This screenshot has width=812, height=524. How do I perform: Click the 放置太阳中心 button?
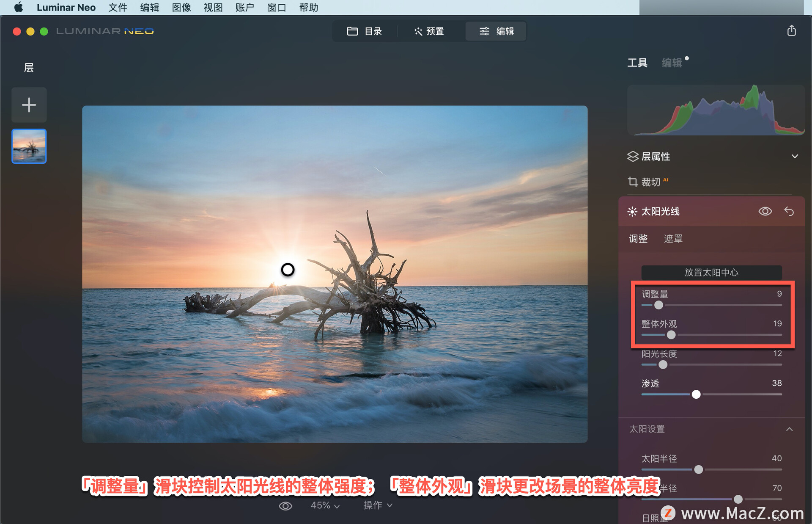coord(711,272)
